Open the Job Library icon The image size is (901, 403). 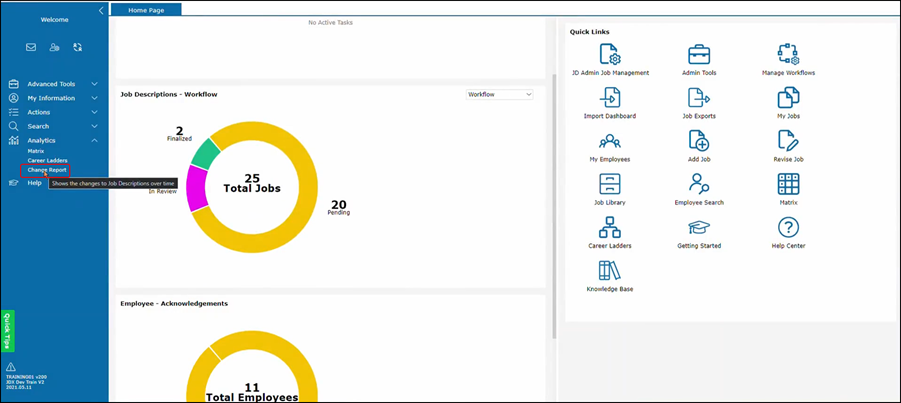(x=608, y=184)
